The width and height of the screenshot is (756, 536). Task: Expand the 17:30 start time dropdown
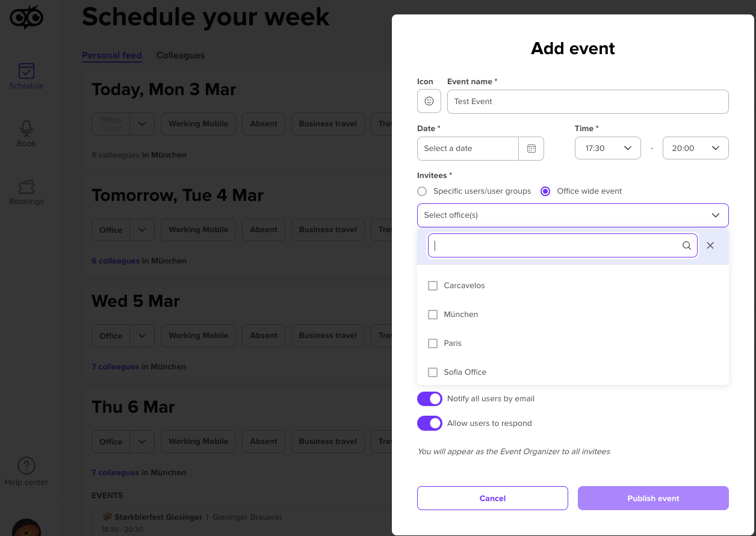[608, 148]
